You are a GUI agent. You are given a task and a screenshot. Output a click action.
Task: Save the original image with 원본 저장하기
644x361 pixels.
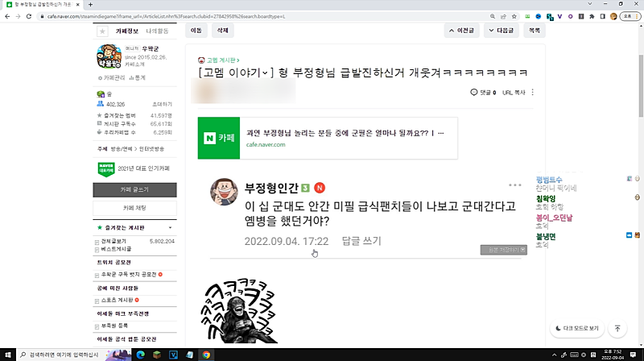point(504,250)
